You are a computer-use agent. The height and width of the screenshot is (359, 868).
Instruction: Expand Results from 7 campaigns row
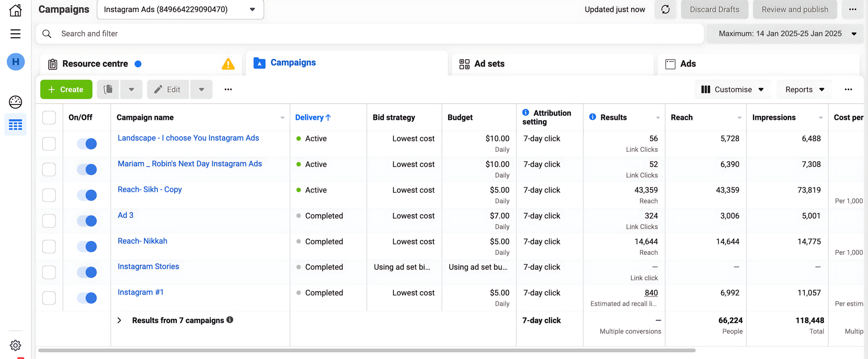119,321
